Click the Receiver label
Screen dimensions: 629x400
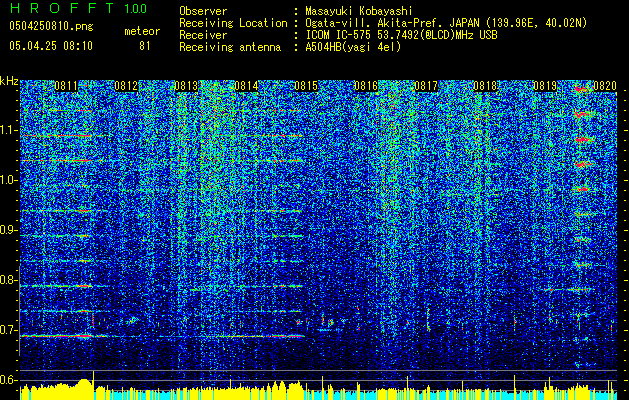tap(203, 35)
